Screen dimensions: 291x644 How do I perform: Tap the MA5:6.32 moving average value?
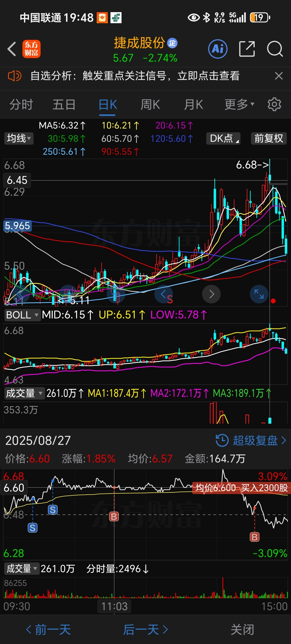point(62,125)
